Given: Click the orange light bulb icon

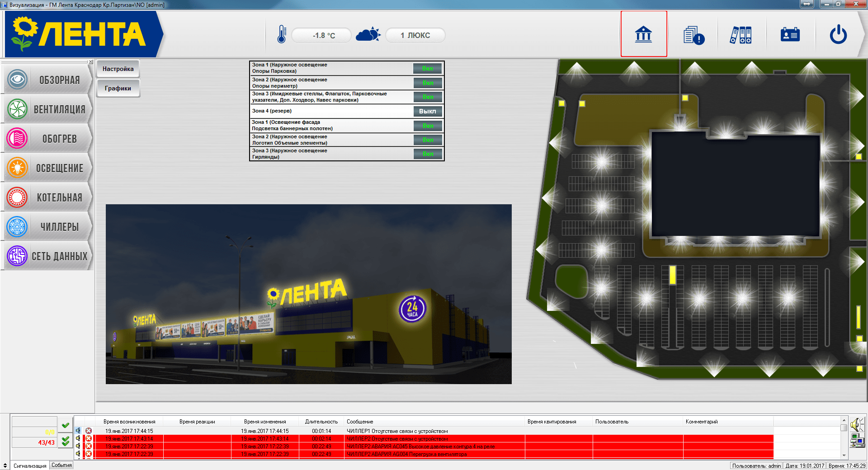Looking at the screenshot, I should [x=18, y=168].
